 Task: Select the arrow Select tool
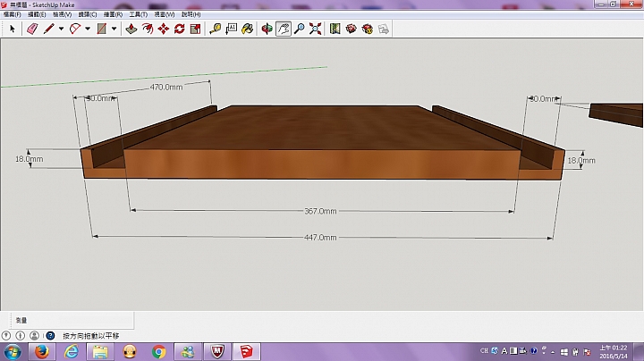[x=13, y=29]
